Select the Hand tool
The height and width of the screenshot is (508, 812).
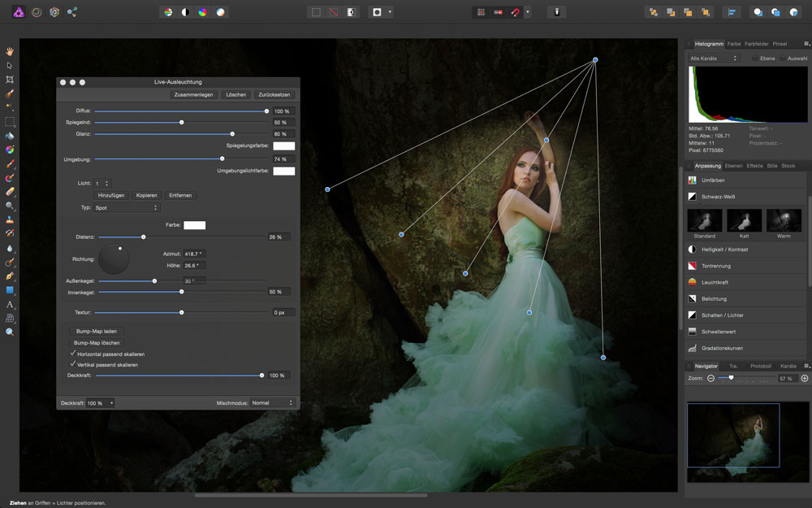(x=10, y=51)
